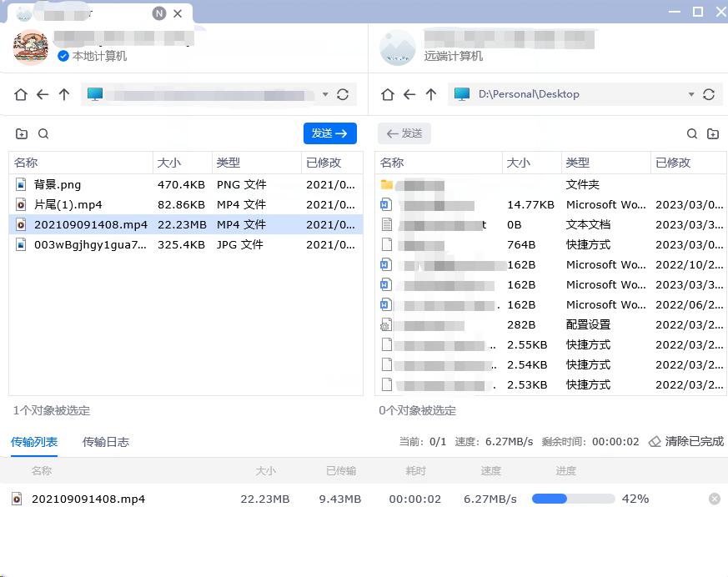Click the blue 发送 send button
Image resolution: width=728 pixels, height=577 pixels.
point(327,133)
